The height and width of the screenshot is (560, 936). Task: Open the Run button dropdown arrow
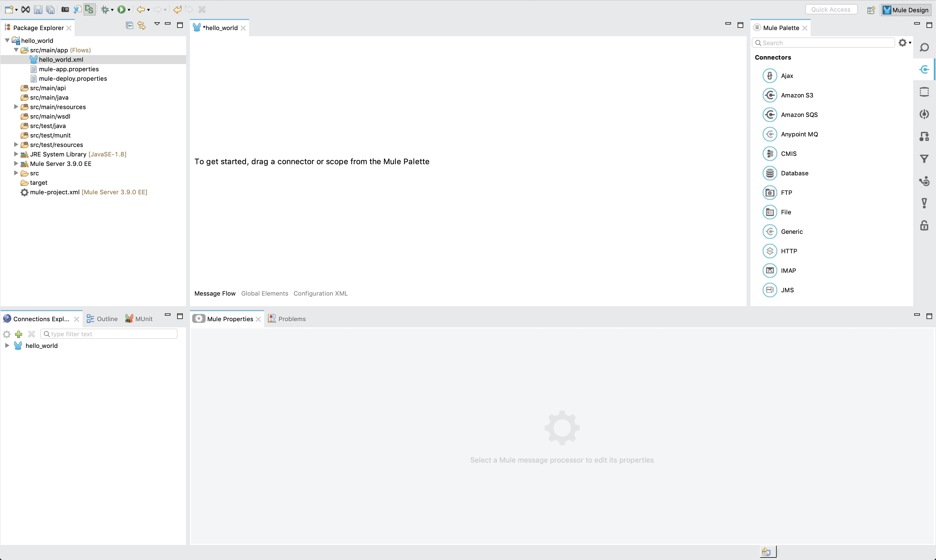click(x=129, y=10)
